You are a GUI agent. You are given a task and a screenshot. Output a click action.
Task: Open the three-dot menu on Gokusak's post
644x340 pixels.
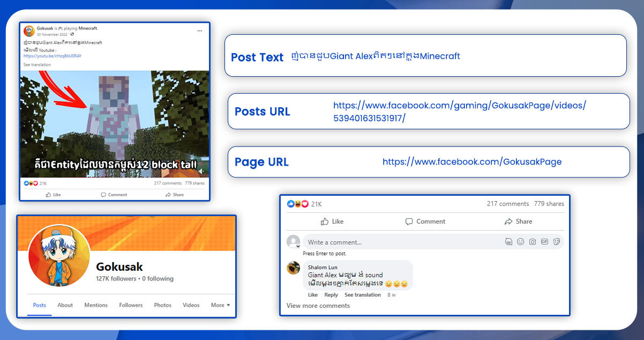tap(199, 31)
